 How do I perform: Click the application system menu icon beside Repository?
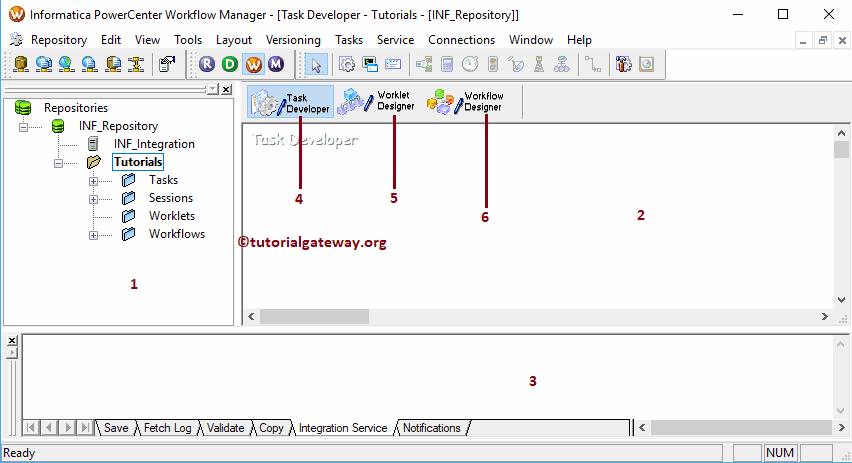click(16, 40)
